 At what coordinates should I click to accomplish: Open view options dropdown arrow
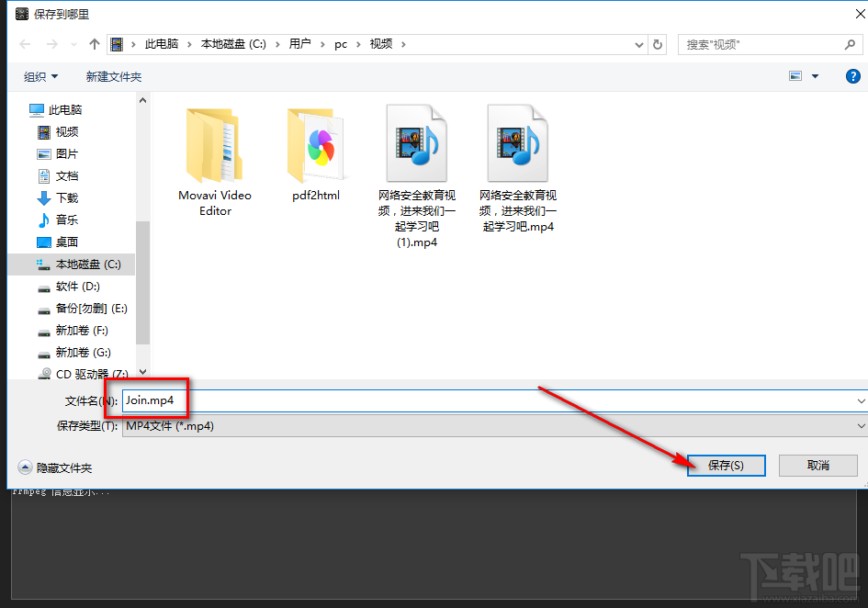(x=815, y=76)
